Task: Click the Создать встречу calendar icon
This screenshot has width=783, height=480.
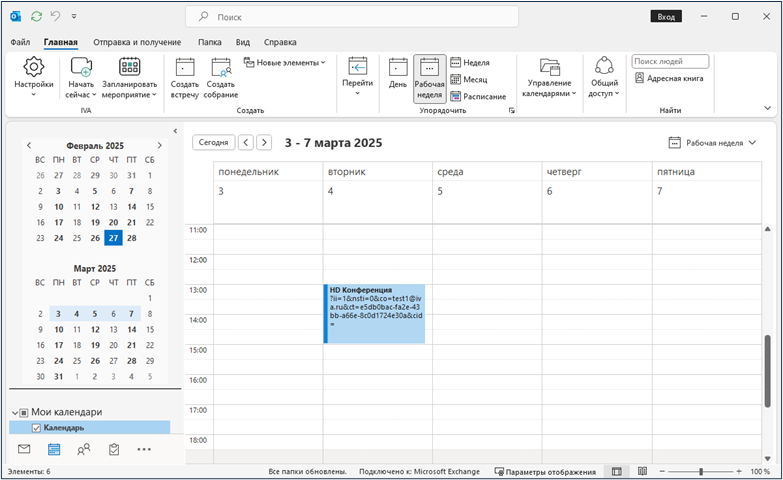Action: [185, 67]
